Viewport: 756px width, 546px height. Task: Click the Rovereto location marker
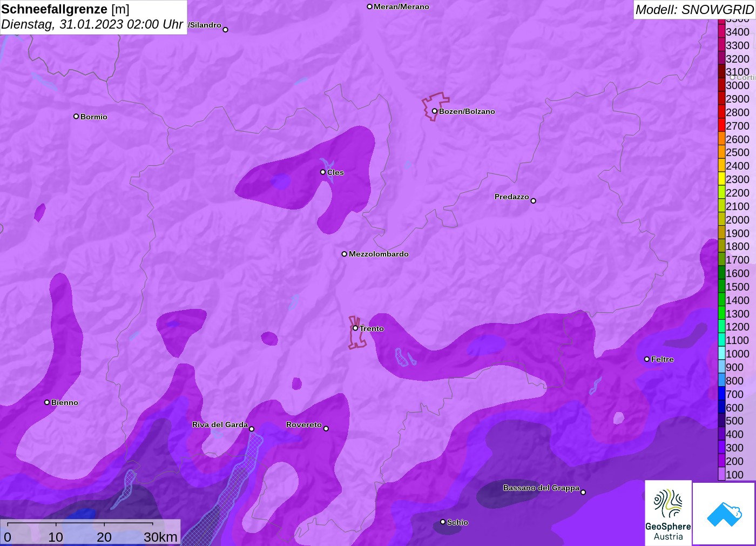(x=326, y=429)
